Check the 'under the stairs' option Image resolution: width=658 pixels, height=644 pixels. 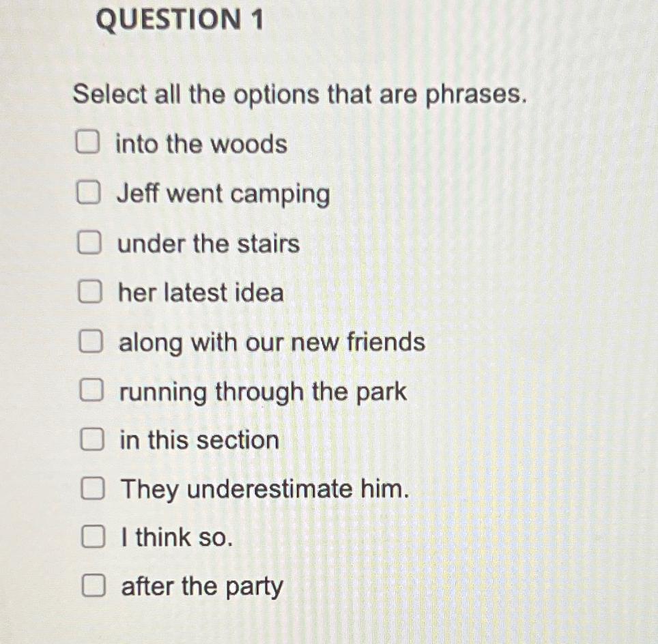click(89, 242)
